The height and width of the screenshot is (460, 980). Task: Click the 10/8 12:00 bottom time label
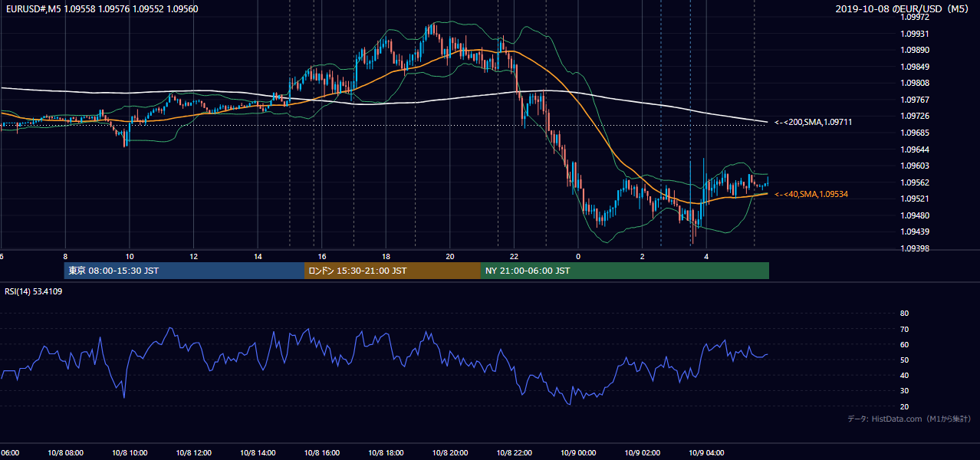pos(193,453)
